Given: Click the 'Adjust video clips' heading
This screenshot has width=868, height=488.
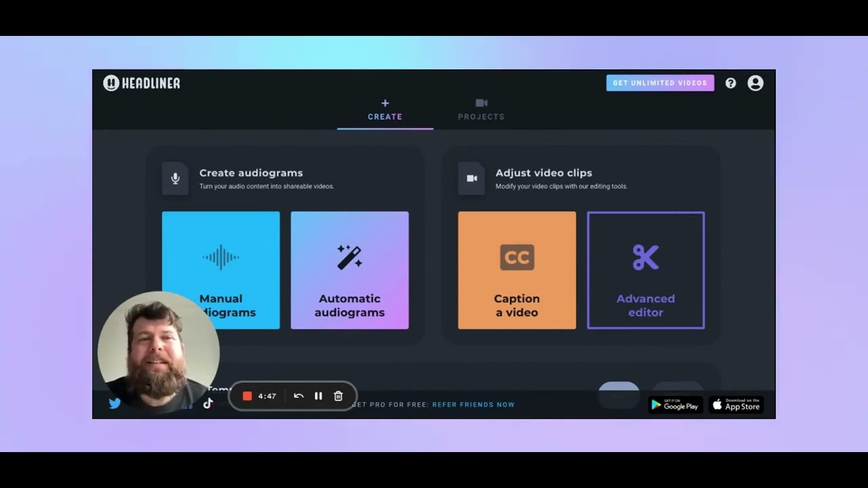Looking at the screenshot, I should click(x=544, y=173).
